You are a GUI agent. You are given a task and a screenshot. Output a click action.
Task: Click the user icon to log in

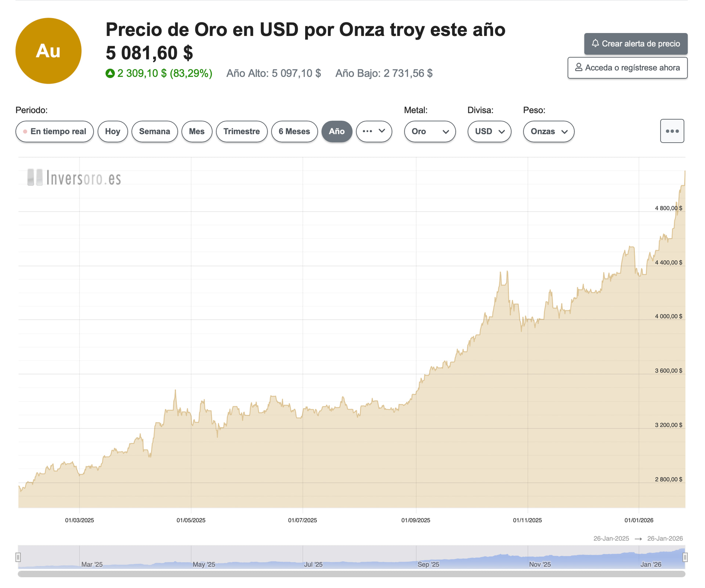tap(578, 68)
